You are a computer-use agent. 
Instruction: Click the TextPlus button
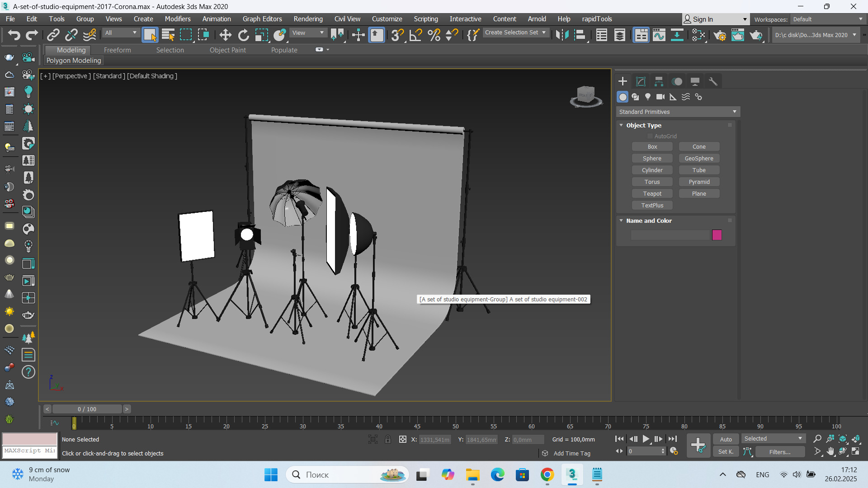pos(652,206)
